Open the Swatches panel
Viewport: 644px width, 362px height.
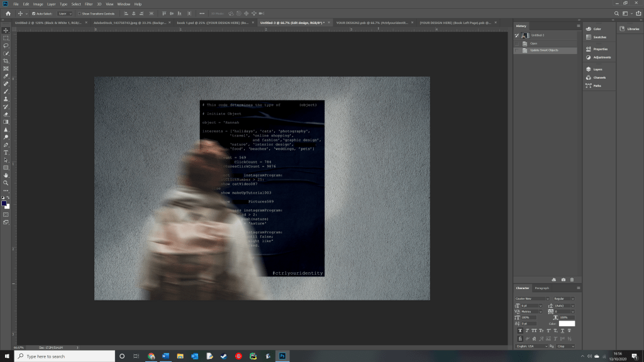click(597, 37)
